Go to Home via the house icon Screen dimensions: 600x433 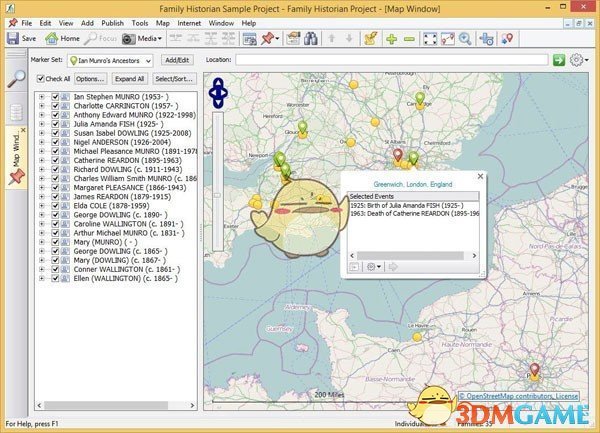62,38
